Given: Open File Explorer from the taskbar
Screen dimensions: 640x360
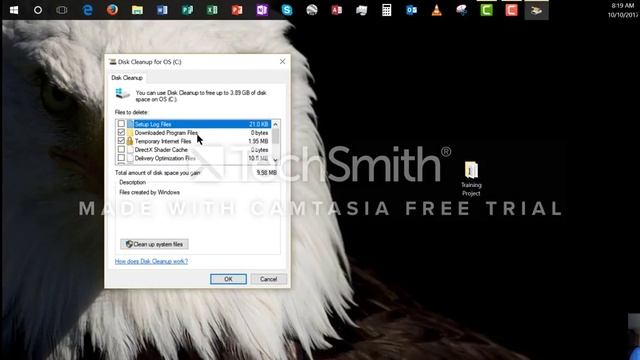Looking at the screenshot, I should 137,10.
